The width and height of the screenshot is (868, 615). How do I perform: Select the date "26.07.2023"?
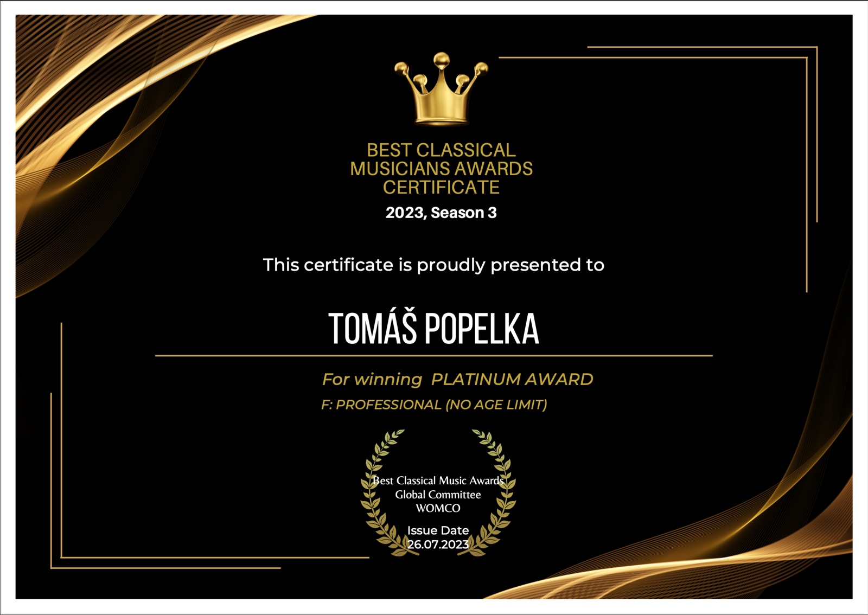[x=438, y=544]
